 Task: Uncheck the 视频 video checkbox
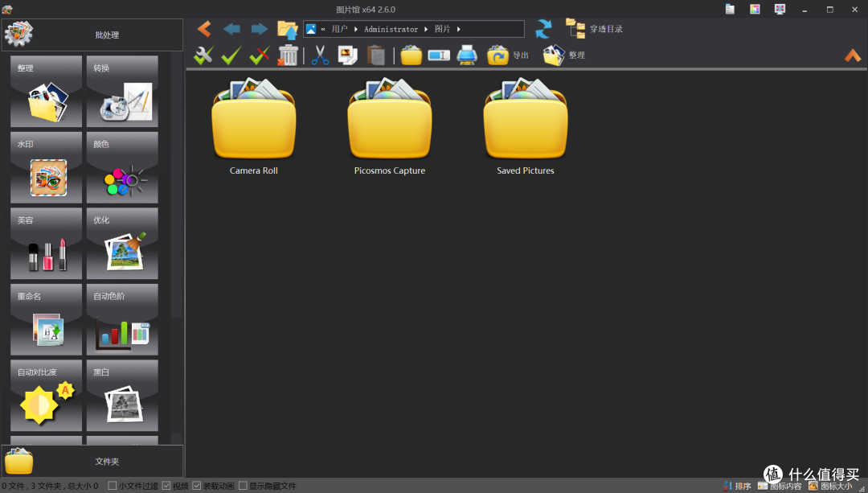[166, 486]
